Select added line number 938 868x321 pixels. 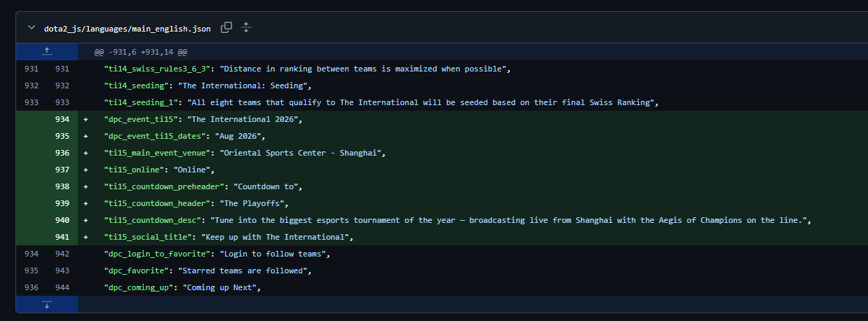62,186
